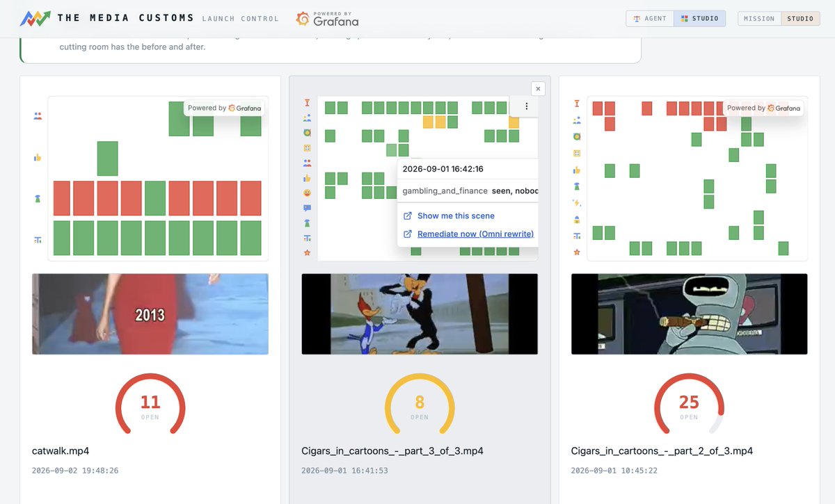Click the two-people icon in Cigars part 3

pyautogui.click(x=307, y=163)
